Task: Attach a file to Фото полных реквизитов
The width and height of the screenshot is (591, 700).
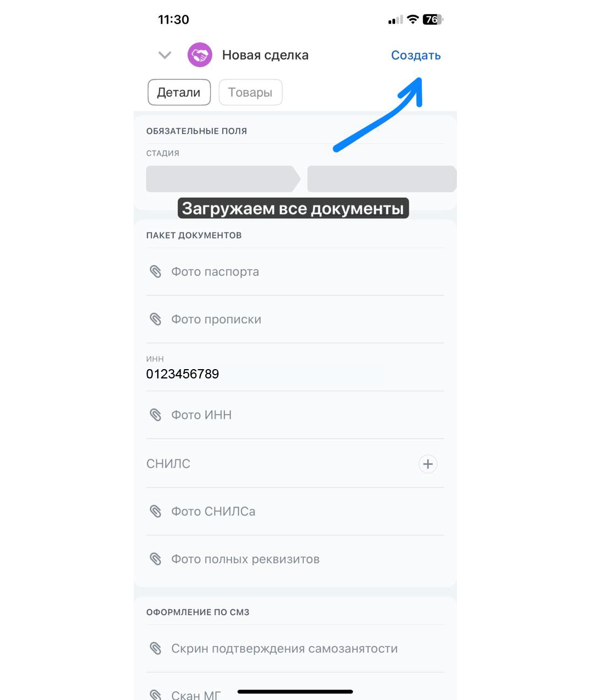Action: coord(156,559)
